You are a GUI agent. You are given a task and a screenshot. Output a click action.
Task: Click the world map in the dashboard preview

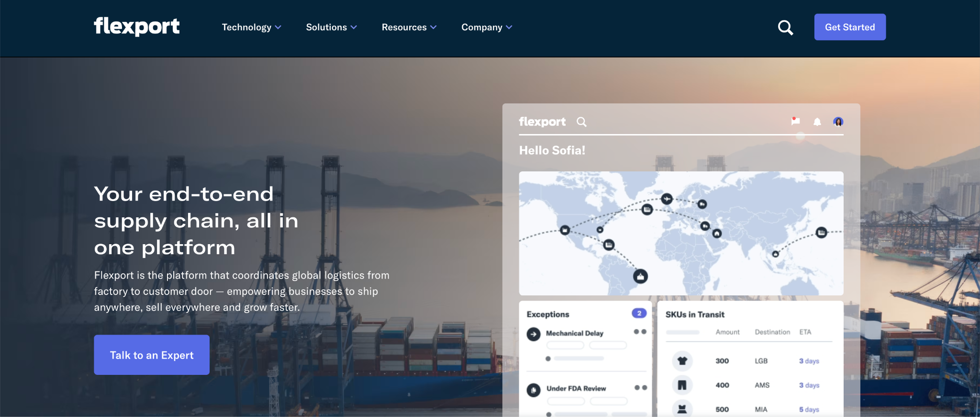(x=681, y=233)
